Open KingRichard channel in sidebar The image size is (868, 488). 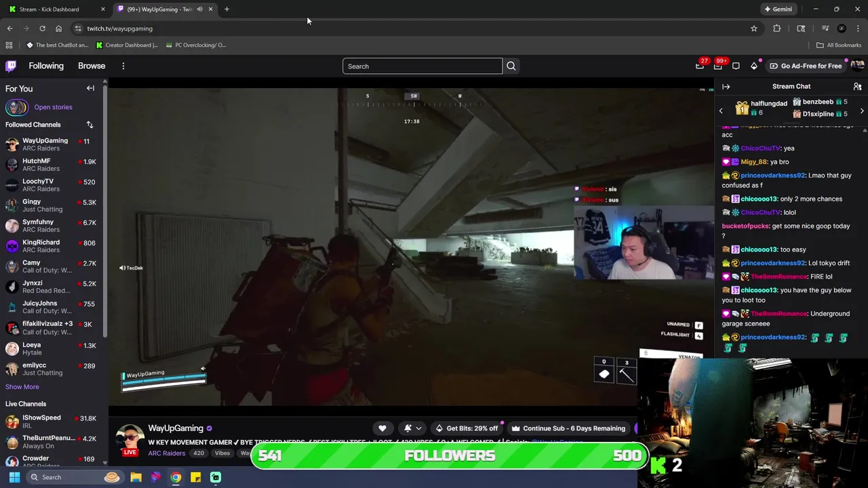click(53, 246)
